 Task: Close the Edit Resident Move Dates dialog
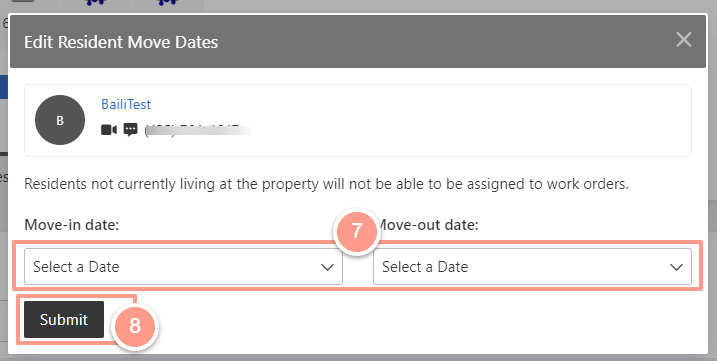(684, 40)
